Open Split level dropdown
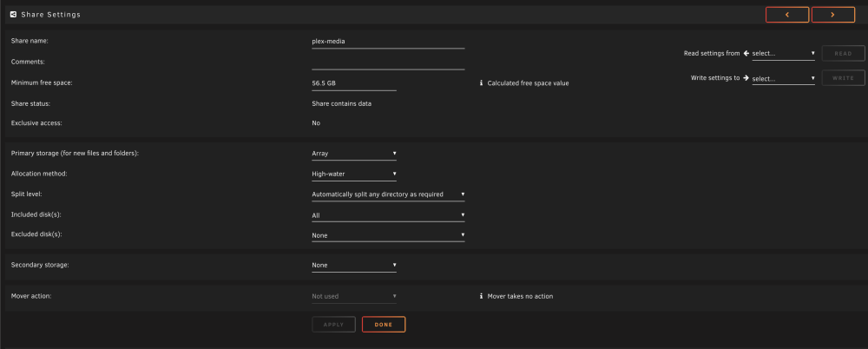Screen dimensions: 868x349 tap(388, 194)
